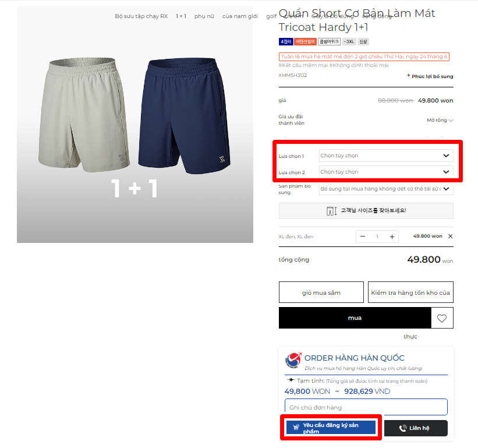This screenshot has height=448, width=478.
Task: Click Kiểm tra hàng tồn kho button
Action: (x=410, y=292)
